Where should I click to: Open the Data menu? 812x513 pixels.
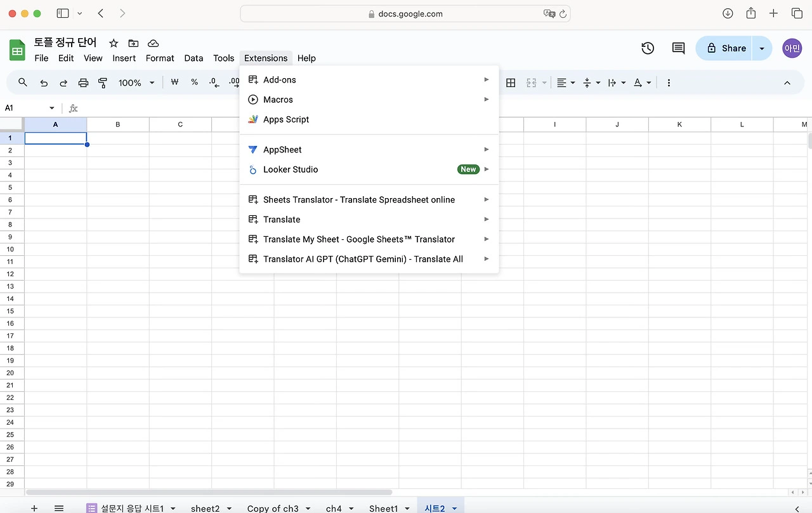click(193, 58)
